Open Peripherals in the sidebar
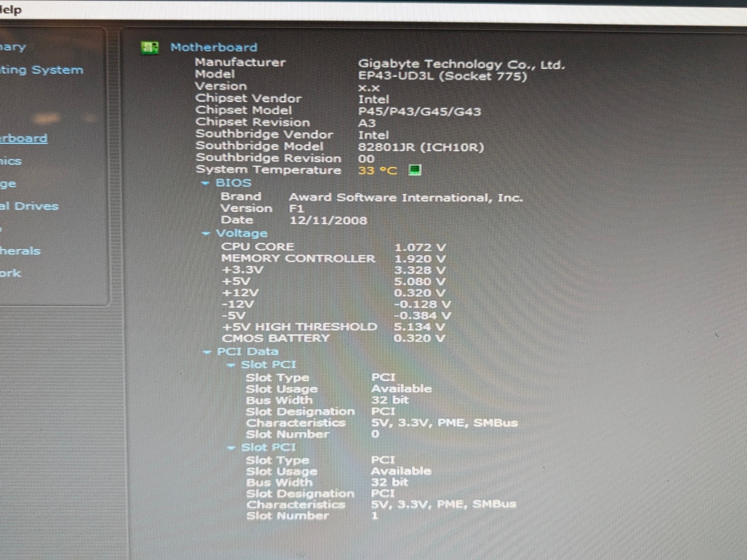Image resolution: width=747 pixels, height=560 pixels. tap(20, 251)
